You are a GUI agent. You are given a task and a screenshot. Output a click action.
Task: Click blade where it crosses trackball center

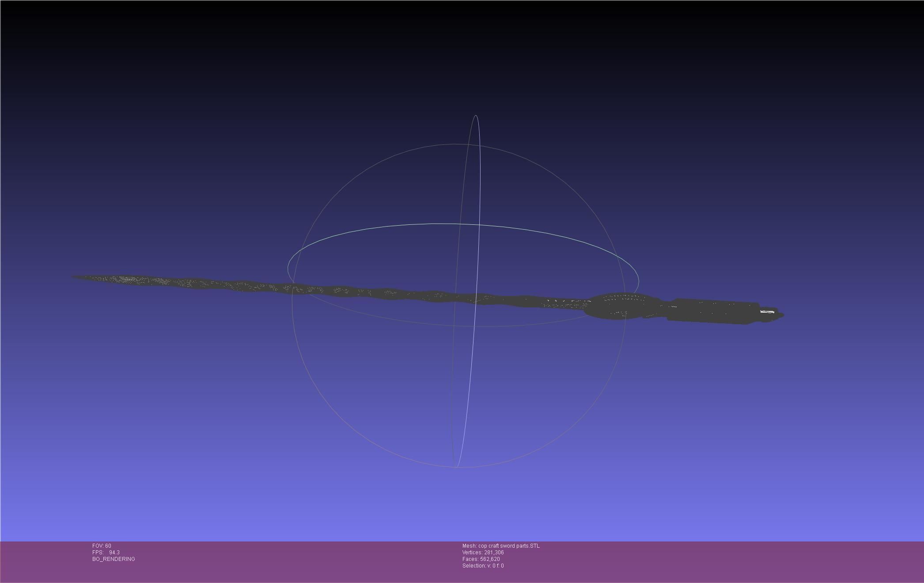coord(476,299)
